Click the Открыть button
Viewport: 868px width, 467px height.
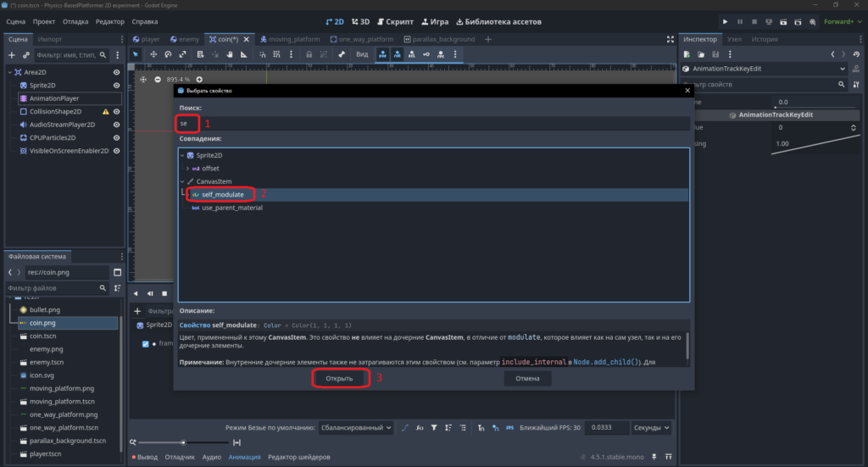point(339,379)
